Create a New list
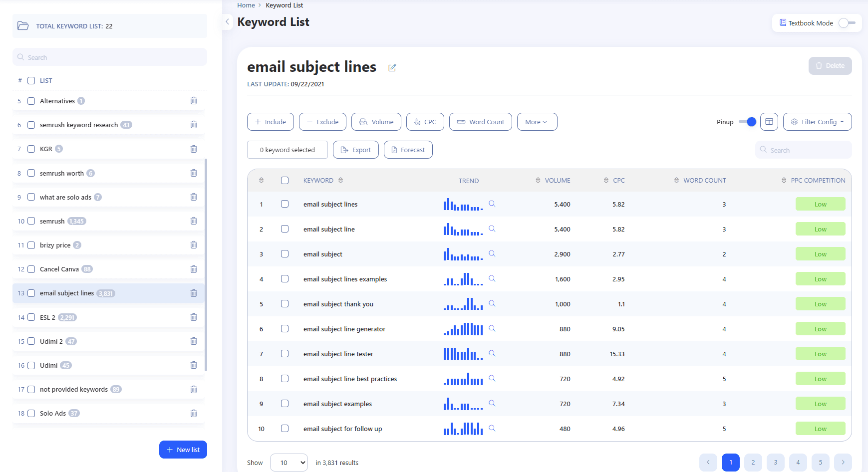This screenshot has height=472, width=868. point(183,450)
